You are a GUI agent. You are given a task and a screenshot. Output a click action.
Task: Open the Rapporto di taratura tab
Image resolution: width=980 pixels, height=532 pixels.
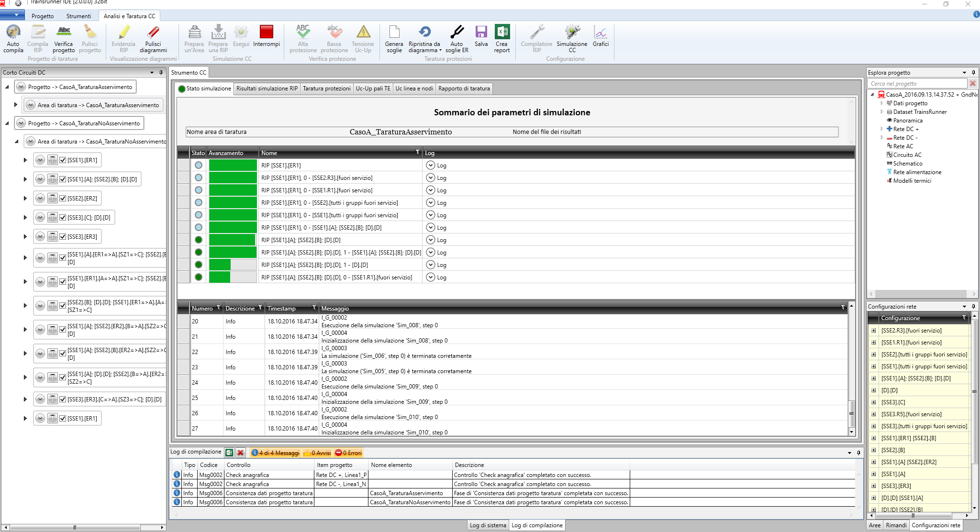point(464,89)
